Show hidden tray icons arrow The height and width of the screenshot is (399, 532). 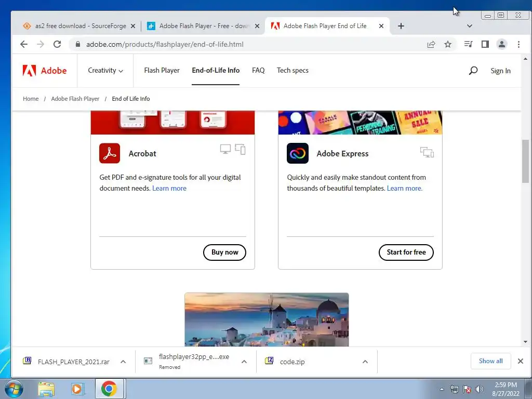(x=442, y=390)
